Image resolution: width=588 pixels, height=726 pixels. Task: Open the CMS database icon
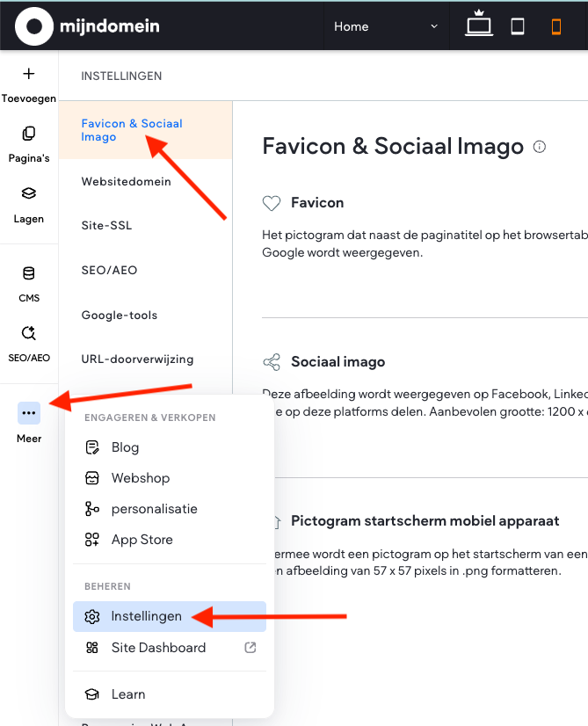pyautogui.click(x=29, y=273)
